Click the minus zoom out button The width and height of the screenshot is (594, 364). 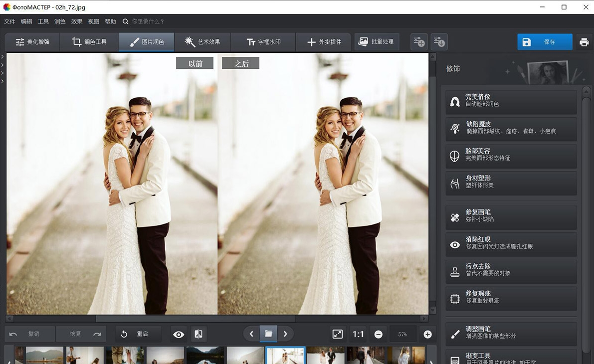pyautogui.click(x=378, y=335)
